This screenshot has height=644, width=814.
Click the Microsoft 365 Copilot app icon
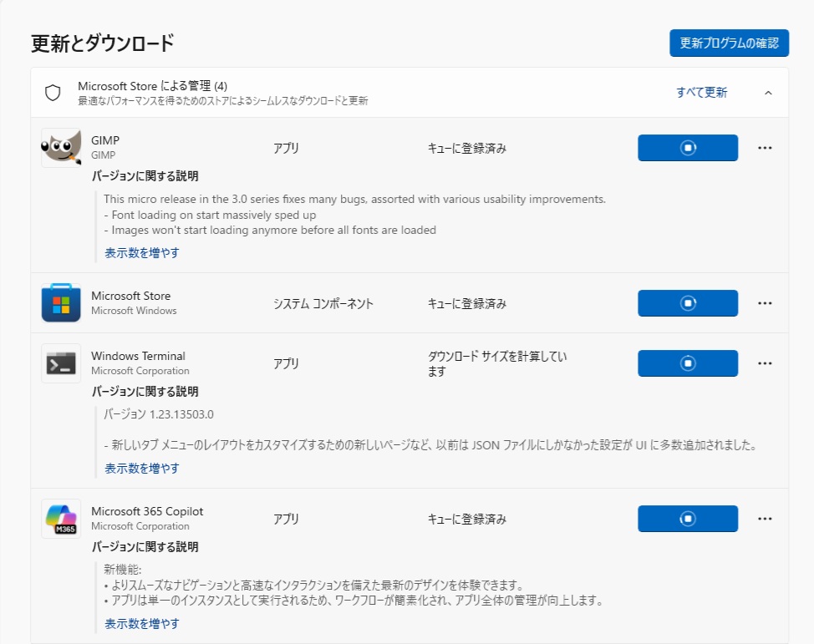coord(61,519)
